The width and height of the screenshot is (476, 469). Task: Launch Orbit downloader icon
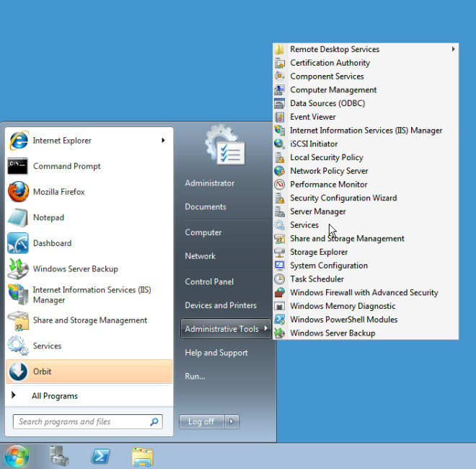click(18, 371)
